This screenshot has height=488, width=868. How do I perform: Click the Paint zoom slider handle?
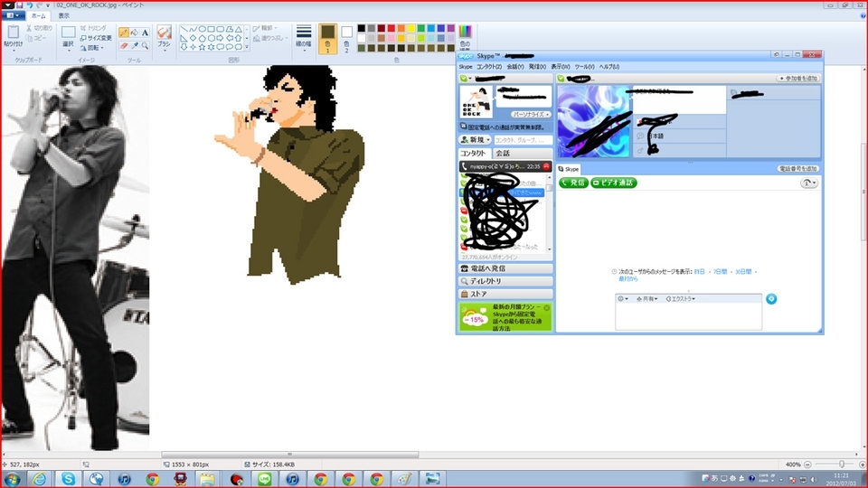(842, 465)
